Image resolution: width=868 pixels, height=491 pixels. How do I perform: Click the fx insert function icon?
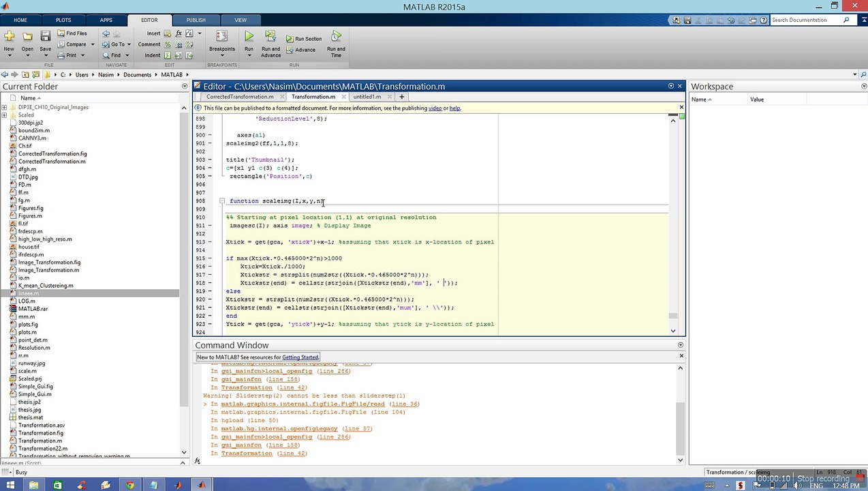coord(179,33)
